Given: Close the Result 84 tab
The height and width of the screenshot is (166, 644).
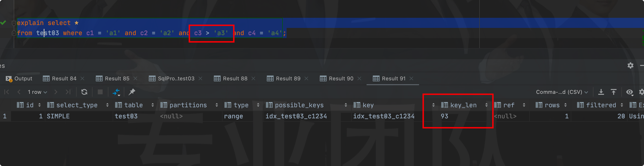Looking at the screenshot, I should [x=82, y=79].
